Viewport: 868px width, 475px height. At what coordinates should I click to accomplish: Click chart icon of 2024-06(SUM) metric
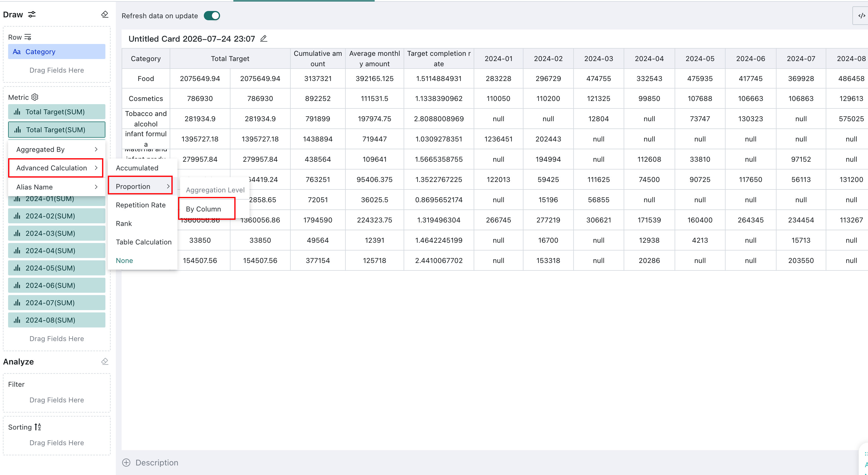point(17,285)
